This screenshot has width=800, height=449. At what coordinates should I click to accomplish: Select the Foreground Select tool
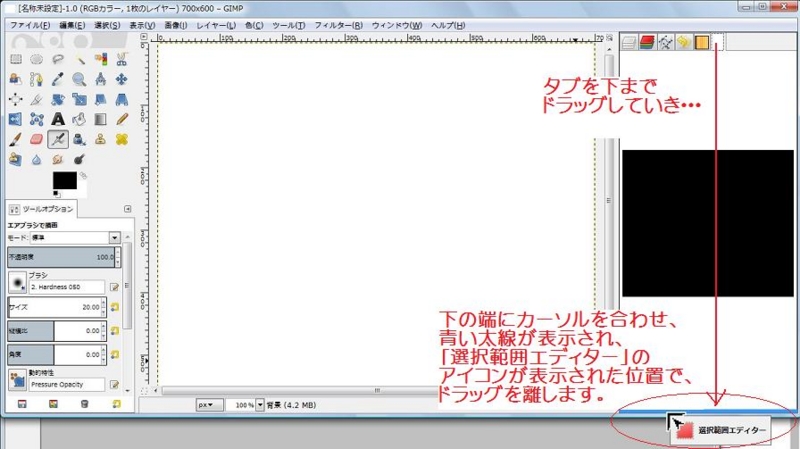click(x=16, y=79)
